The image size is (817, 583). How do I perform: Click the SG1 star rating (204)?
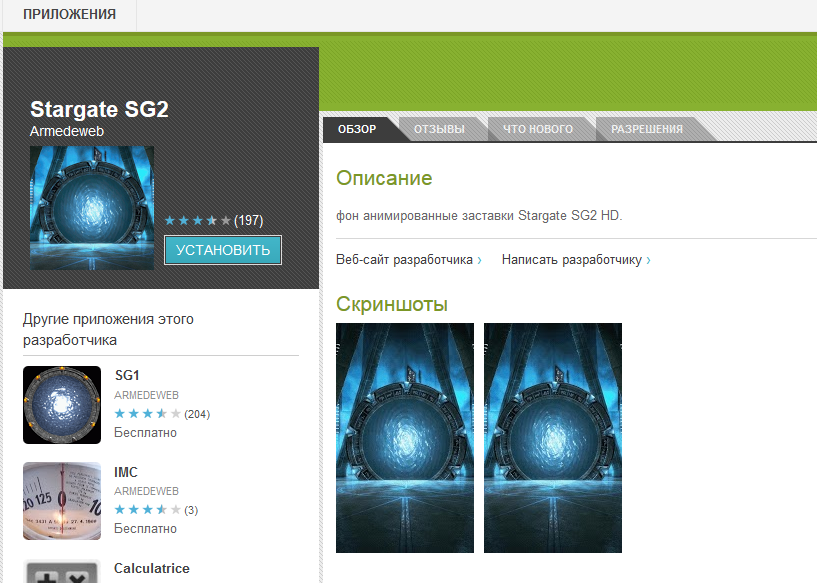(x=162, y=414)
